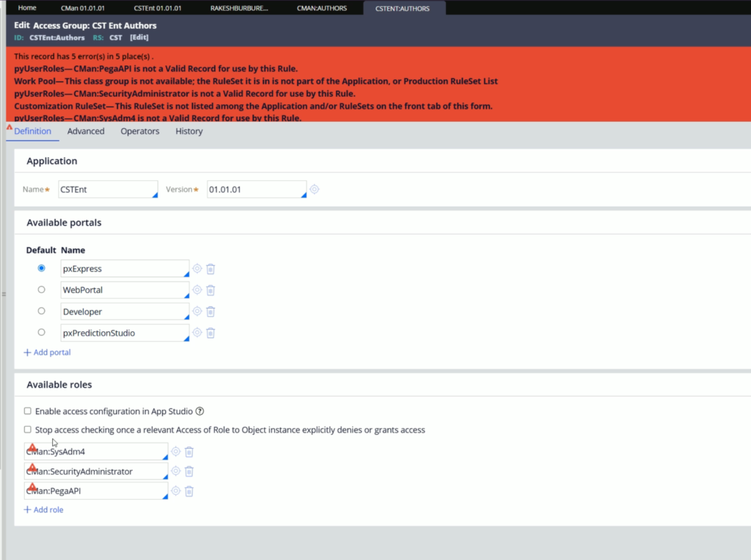Open pxExpress portal name dropdown
The image size is (751, 560).
(x=186, y=274)
